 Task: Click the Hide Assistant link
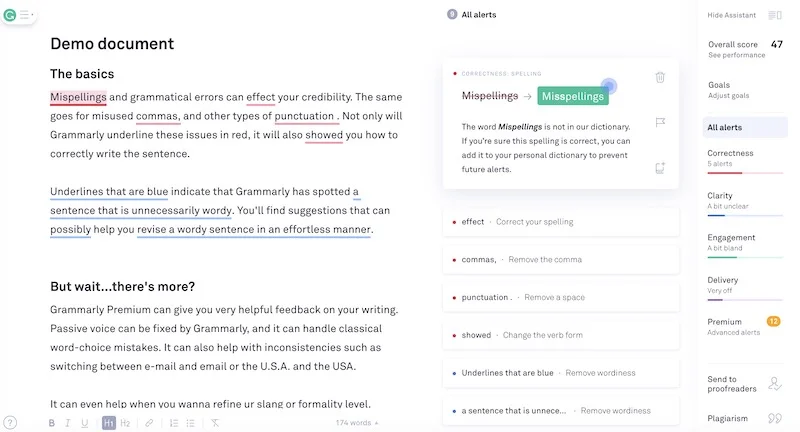tap(731, 15)
